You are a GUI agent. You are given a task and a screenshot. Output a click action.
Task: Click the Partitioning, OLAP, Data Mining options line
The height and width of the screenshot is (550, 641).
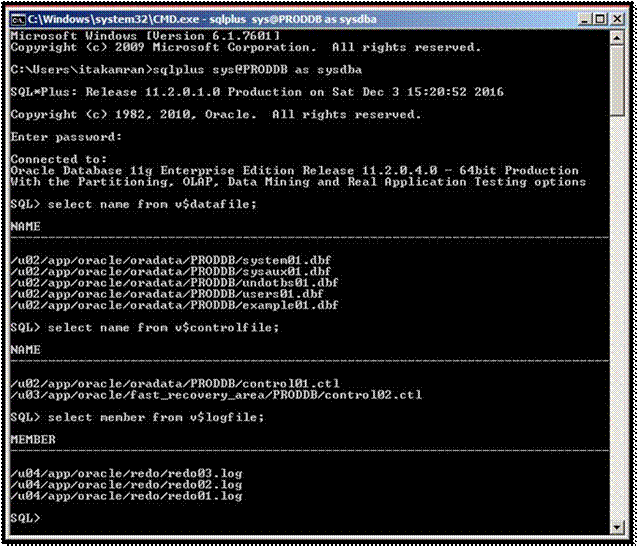point(298,182)
